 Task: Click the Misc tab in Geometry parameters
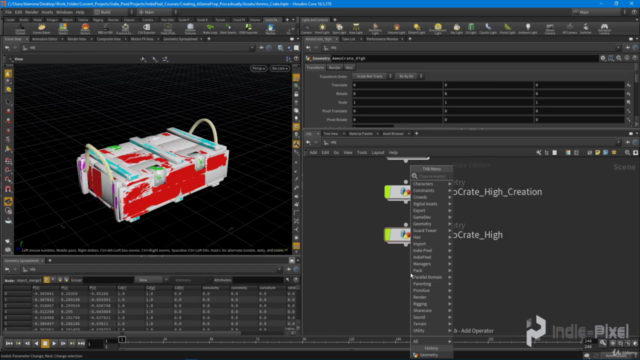[349, 68]
